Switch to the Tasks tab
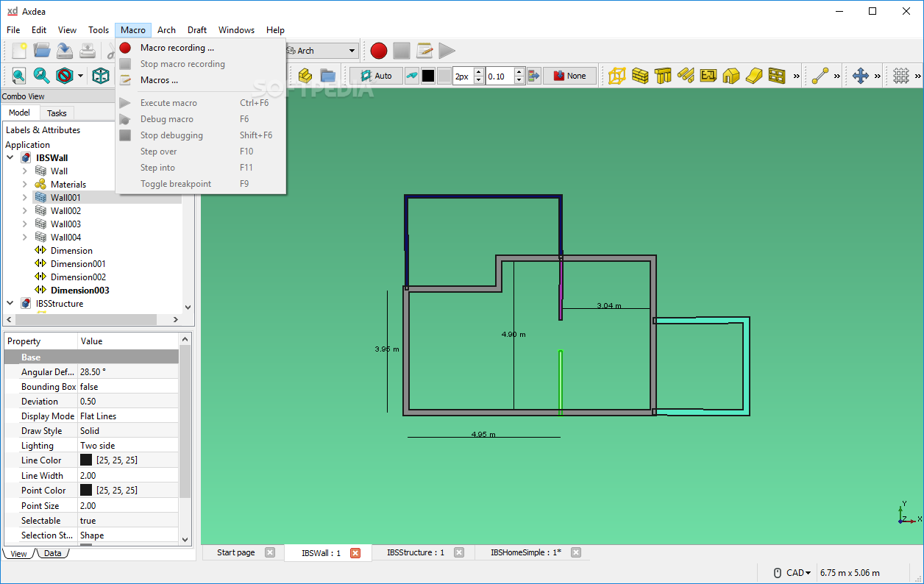Screen dimensions: 924x584 click(57, 113)
